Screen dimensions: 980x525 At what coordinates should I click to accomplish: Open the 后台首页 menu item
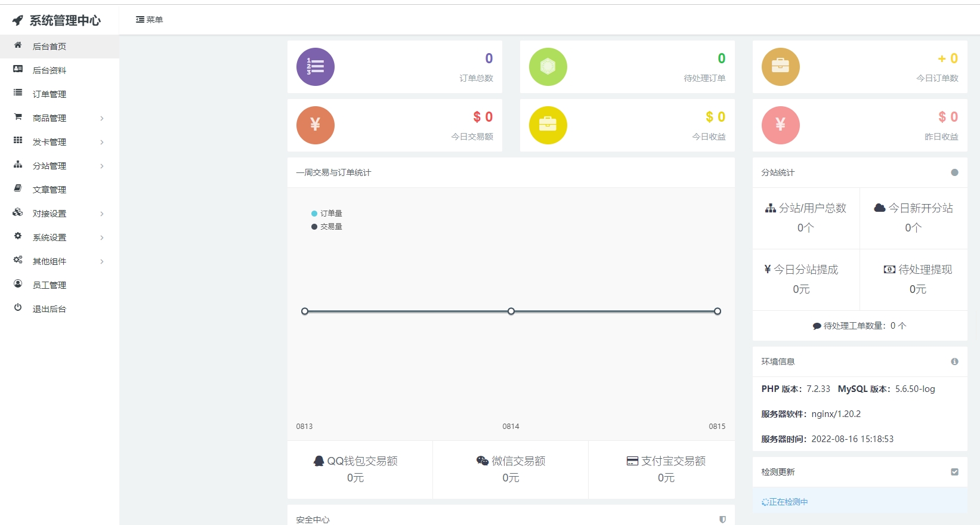(60, 47)
